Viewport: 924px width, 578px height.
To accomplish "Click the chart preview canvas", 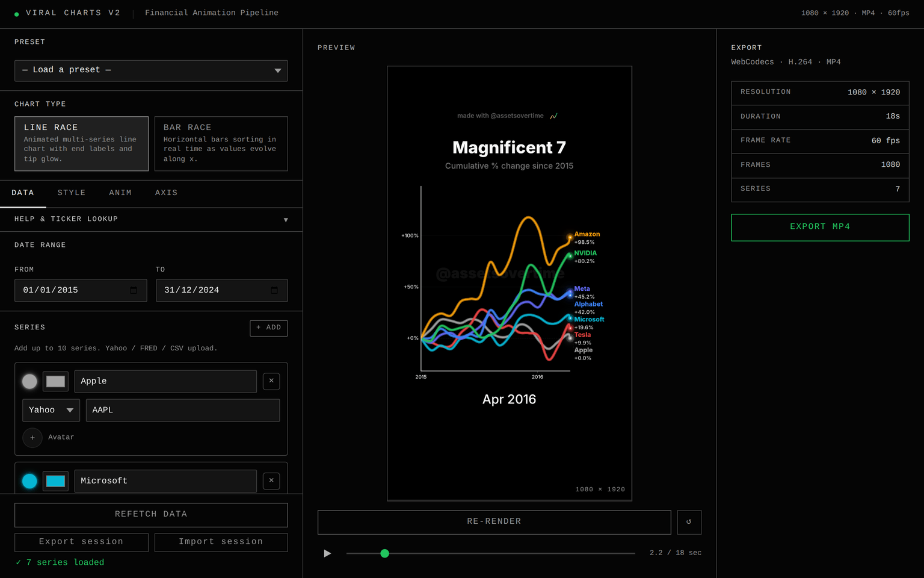I will pos(510,284).
